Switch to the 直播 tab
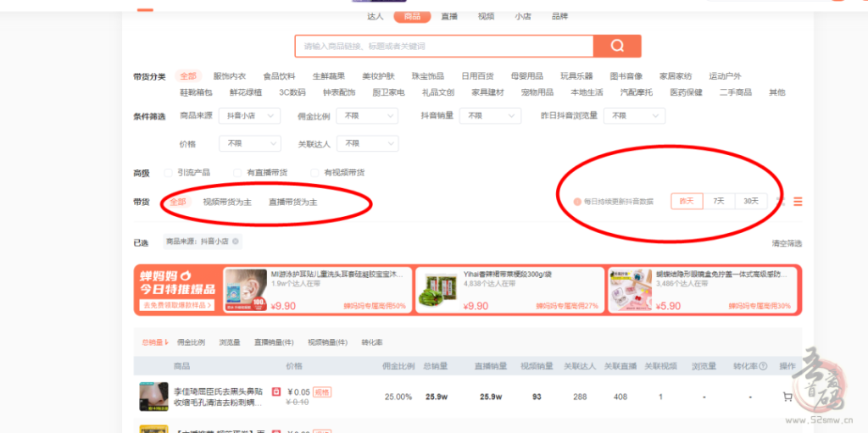868x433 pixels. coord(449,16)
